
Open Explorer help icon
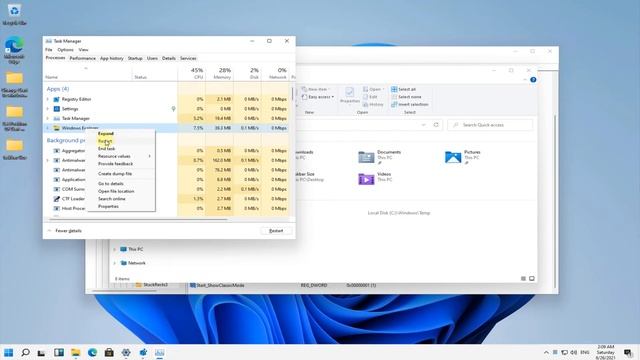tap(533, 80)
